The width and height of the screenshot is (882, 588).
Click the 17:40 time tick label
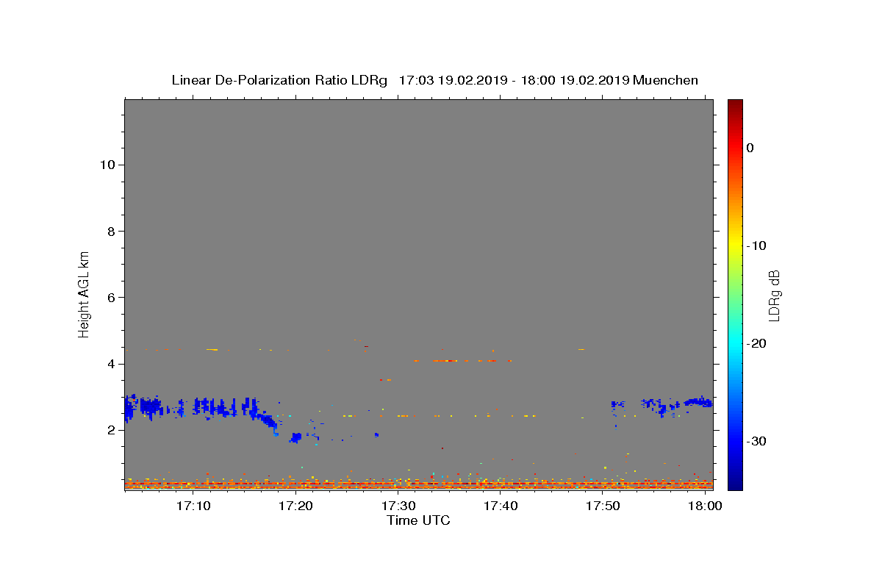501,506
